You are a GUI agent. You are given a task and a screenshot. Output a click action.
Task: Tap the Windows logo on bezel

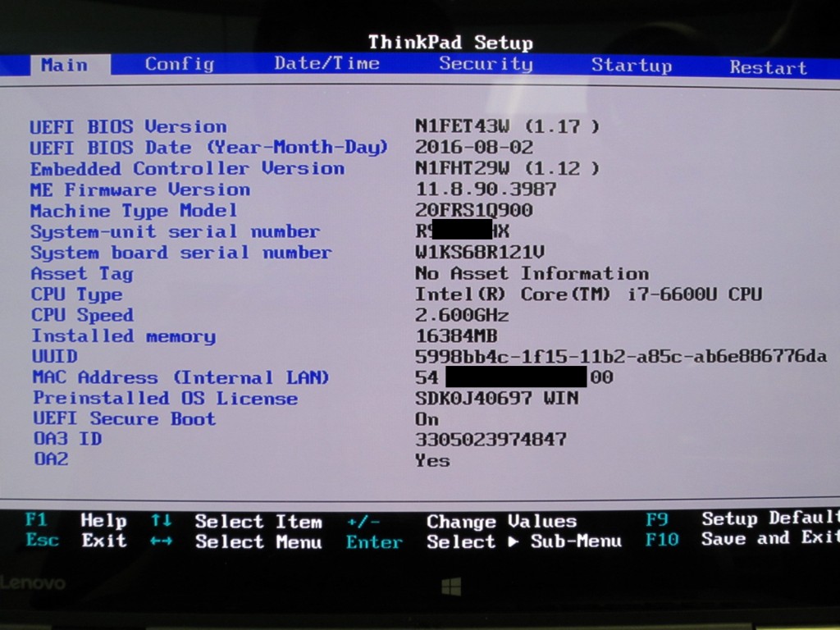(451, 587)
